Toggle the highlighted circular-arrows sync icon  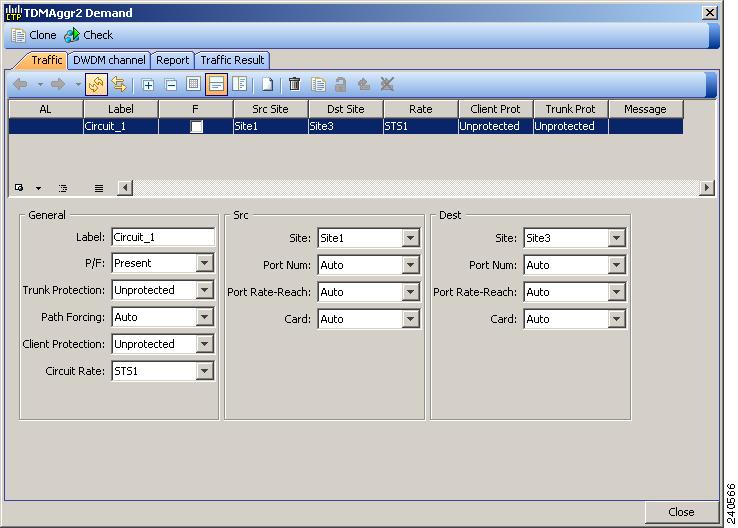point(96,85)
